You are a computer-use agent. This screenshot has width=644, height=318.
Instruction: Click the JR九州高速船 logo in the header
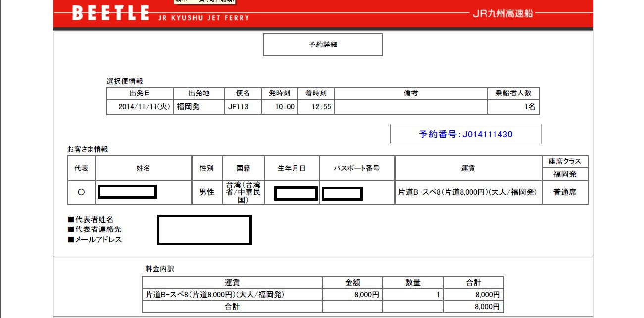pyautogui.click(x=502, y=14)
